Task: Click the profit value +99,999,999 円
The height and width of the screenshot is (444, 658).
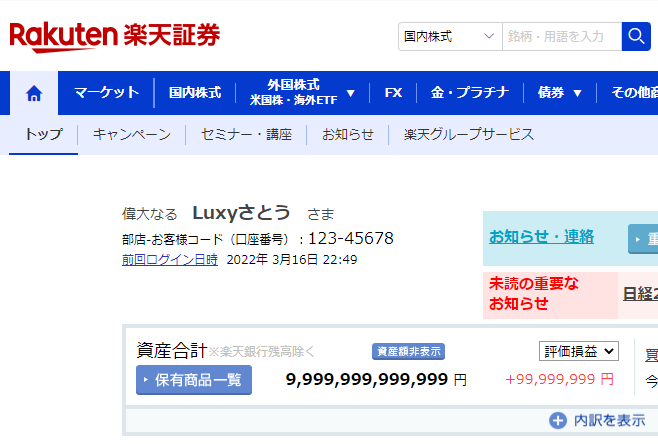Action: tap(560, 379)
